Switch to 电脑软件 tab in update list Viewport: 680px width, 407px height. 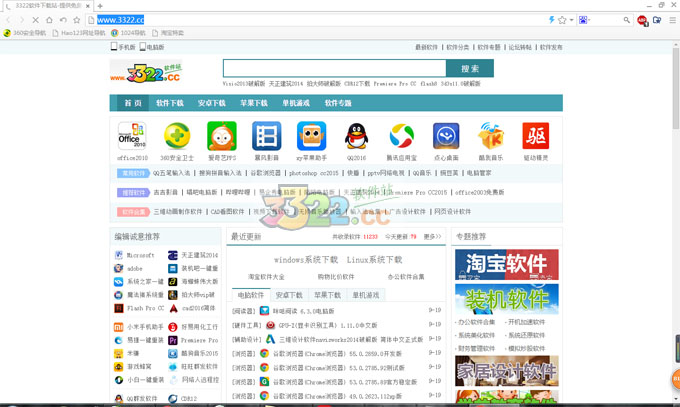[251, 295]
